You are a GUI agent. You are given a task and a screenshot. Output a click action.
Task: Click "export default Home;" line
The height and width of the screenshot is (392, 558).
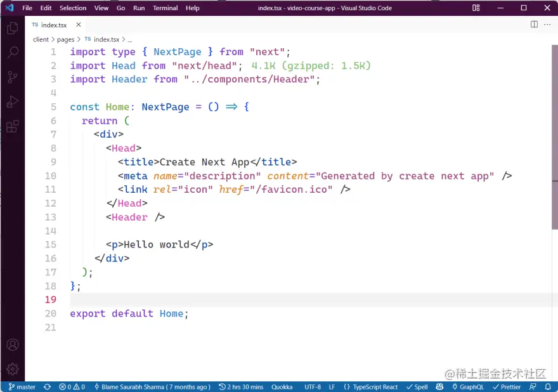(129, 314)
